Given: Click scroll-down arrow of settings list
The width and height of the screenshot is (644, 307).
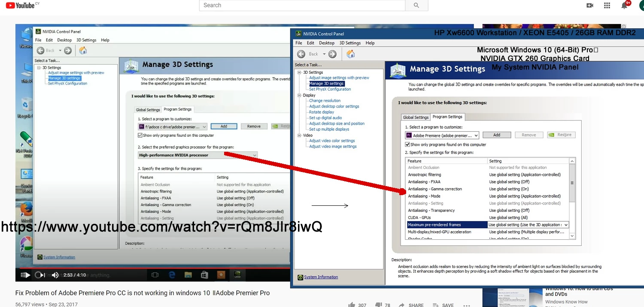Looking at the screenshot, I should [572, 236].
